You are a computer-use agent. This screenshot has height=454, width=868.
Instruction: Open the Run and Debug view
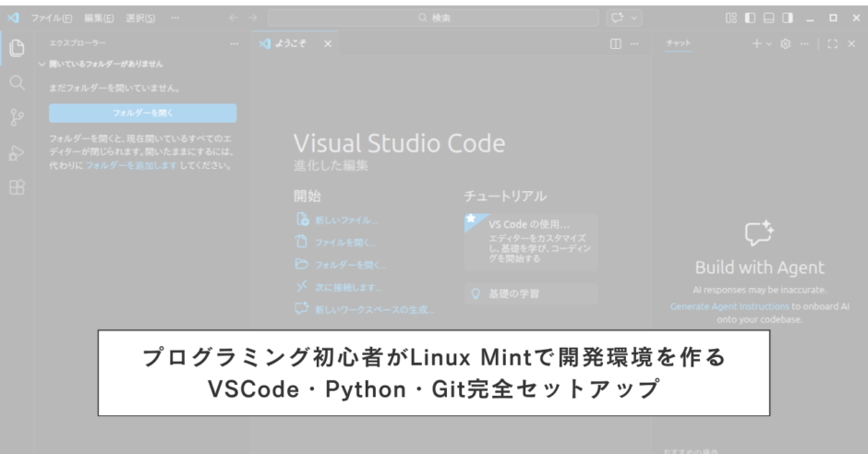(17, 152)
